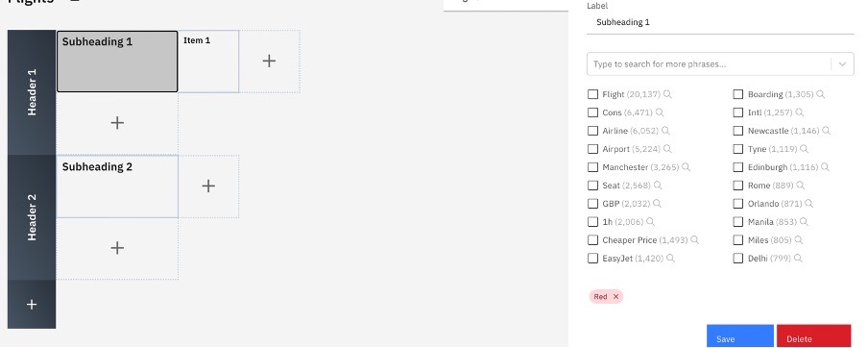The image size is (868, 348).
Task: Toggle the Orlando phrase checkbox
Action: (x=738, y=204)
